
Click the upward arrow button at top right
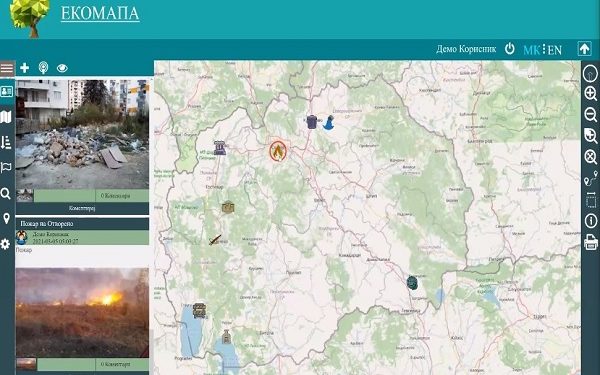click(x=584, y=49)
